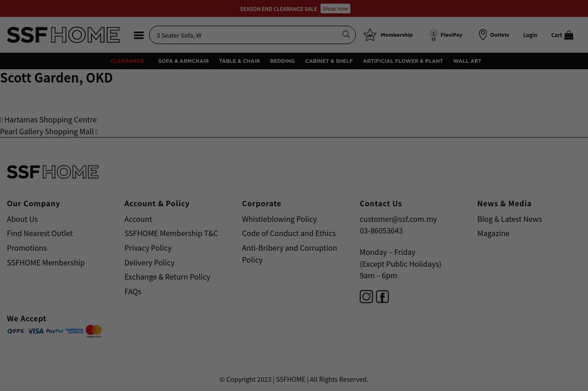This screenshot has width=588, height=391.
Task: Open Promotions footer link
Action: coord(27,248)
